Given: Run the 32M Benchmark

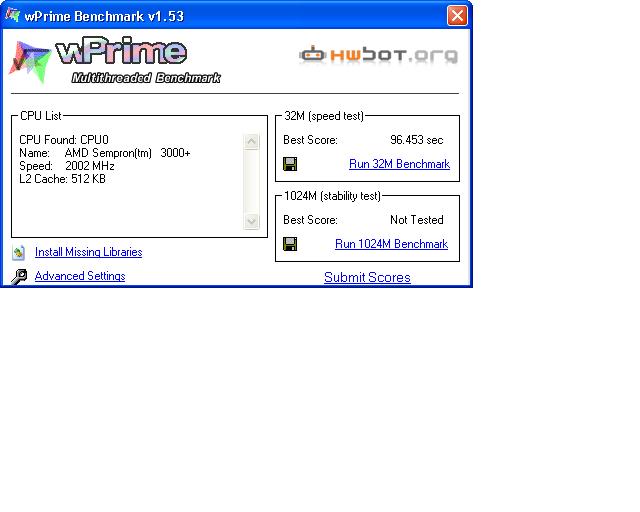Looking at the screenshot, I should click(x=399, y=164).
